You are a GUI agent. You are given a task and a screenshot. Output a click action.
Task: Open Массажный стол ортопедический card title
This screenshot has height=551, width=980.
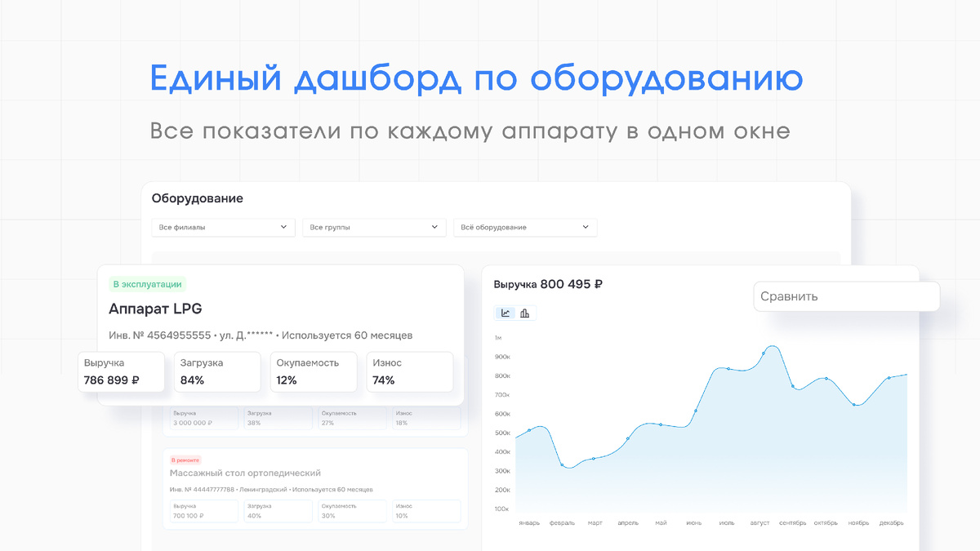[245, 473]
